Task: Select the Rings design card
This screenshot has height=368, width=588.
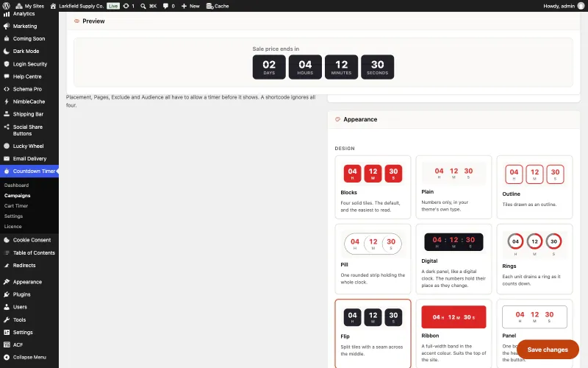Action: (x=534, y=259)
